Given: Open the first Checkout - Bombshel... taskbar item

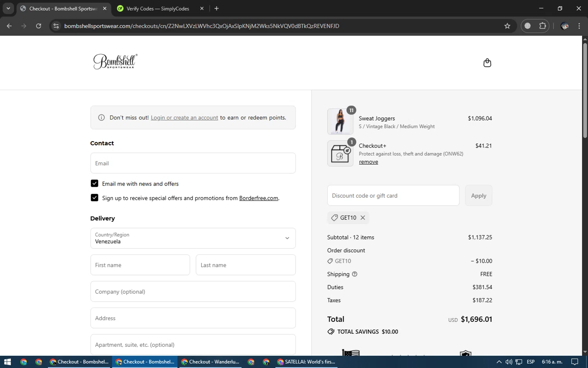Looking at the screenshot, I should click(80, 362).
